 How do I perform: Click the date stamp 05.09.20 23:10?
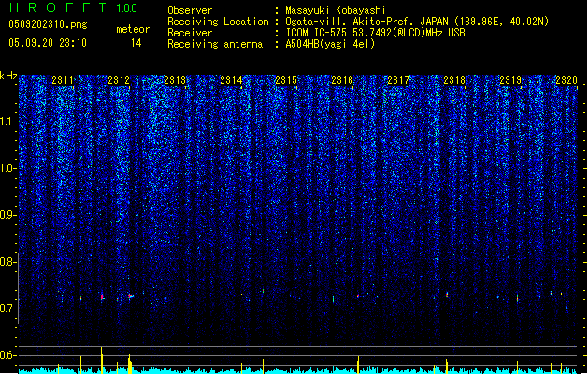tap(48, 43)
